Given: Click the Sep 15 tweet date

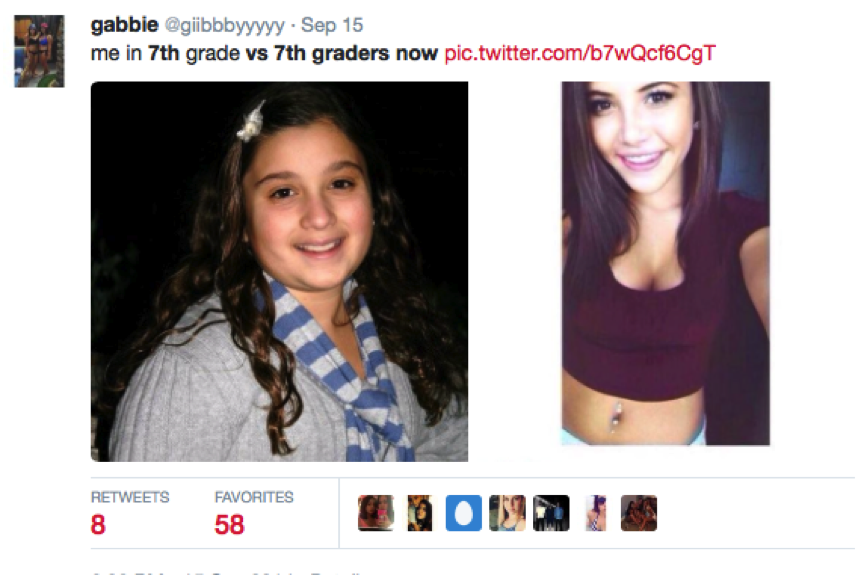Looking at the screenshot, I should [x=332, y=25].
